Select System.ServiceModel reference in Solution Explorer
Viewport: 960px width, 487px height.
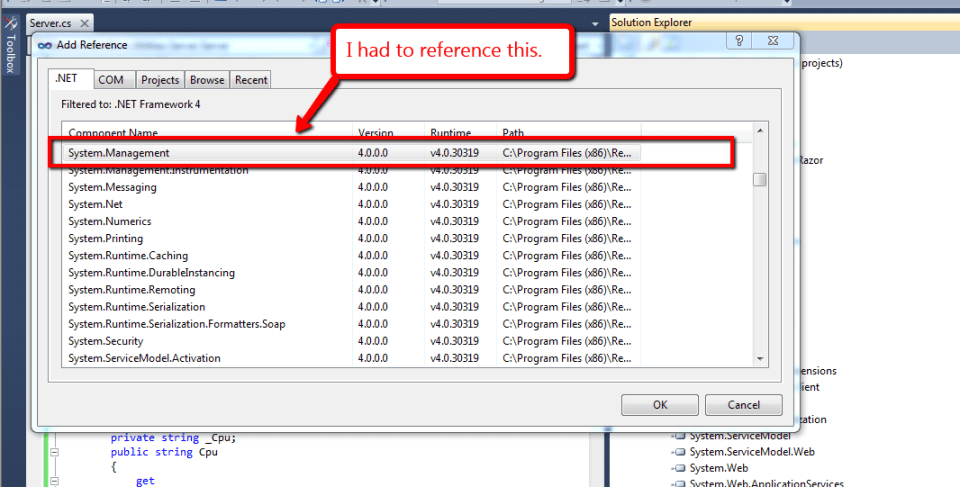pyautogui.click(x=740, y=436)
